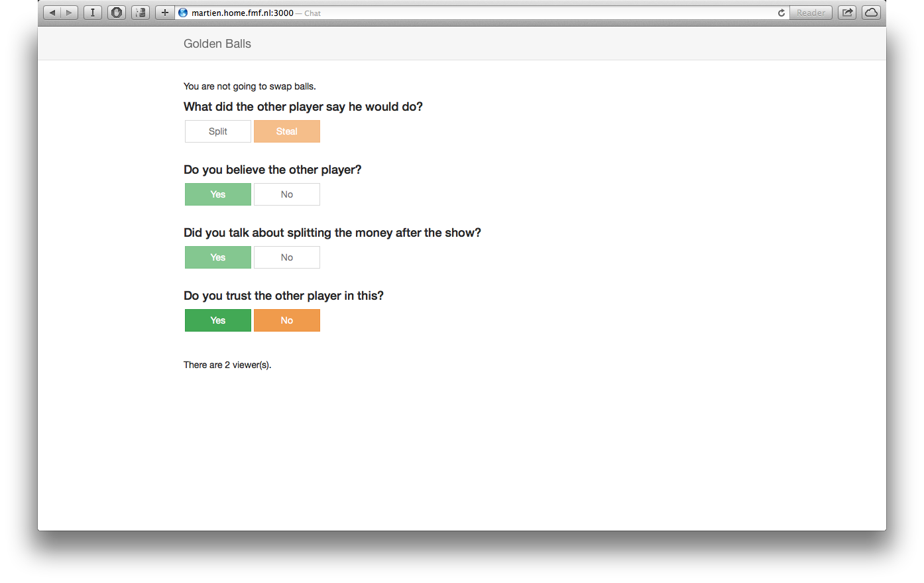Reload the page with the refresh arrow
Screen dimensions: 924x583
781,13
